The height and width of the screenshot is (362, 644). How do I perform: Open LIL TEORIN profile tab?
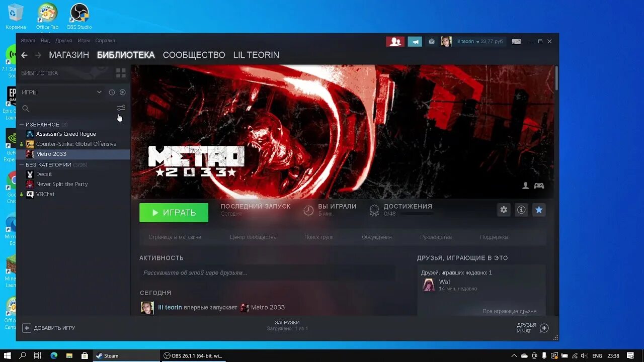coord(256,55)
